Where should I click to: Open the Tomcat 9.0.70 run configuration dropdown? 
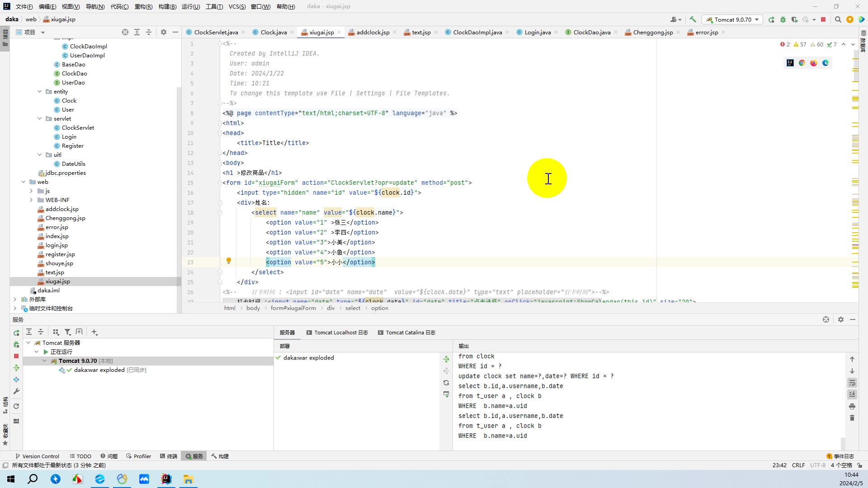732,19
